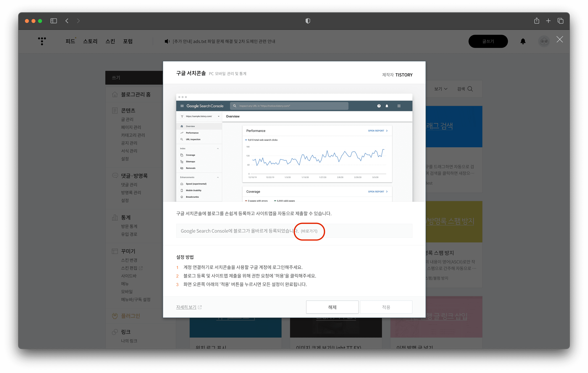Open 글 관리 in sidebar

click(127, 119)
